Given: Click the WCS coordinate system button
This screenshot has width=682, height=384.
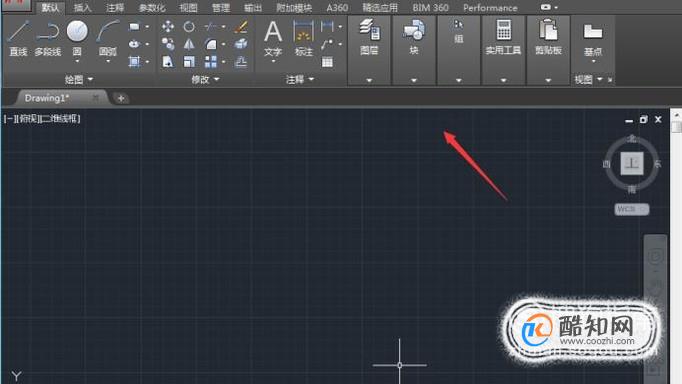Looking at the screenshot, I should click(x=632, y=209).
